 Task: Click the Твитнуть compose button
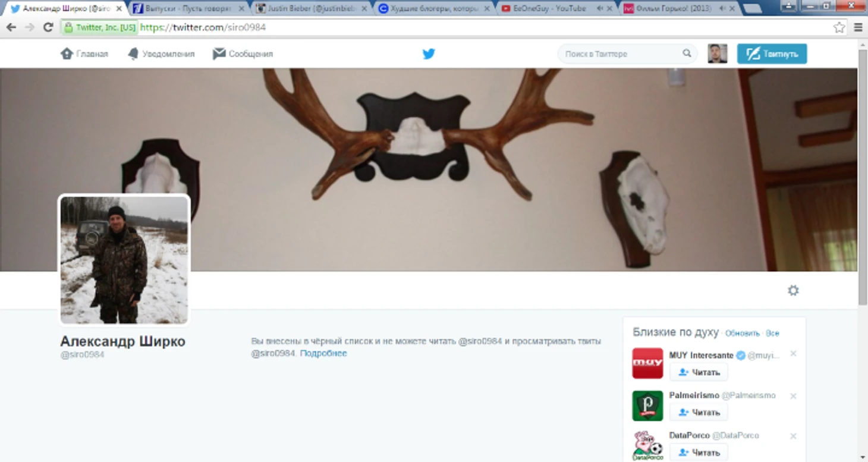click(x=772, y=54)
